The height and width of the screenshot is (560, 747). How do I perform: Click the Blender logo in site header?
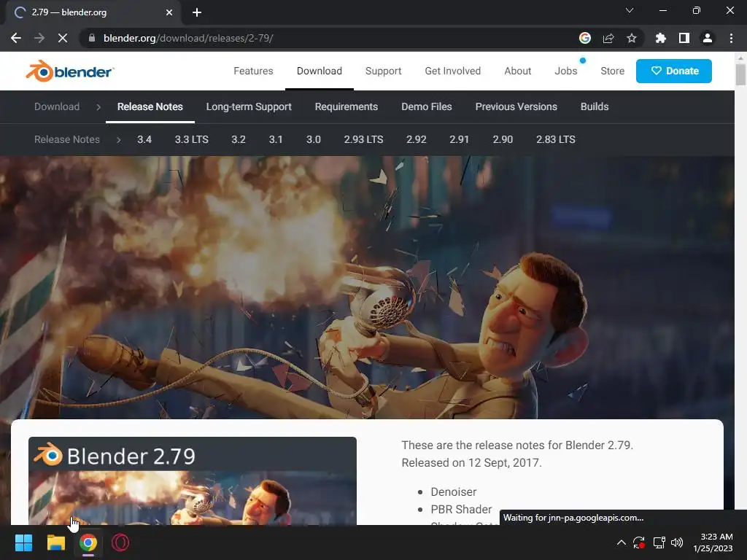point(69,71)
